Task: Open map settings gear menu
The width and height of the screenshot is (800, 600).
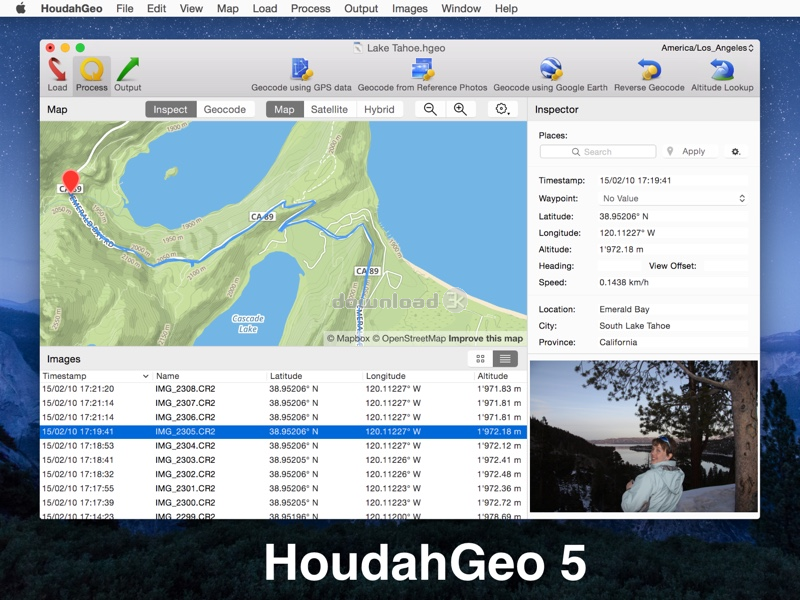Action: [502, 109]
